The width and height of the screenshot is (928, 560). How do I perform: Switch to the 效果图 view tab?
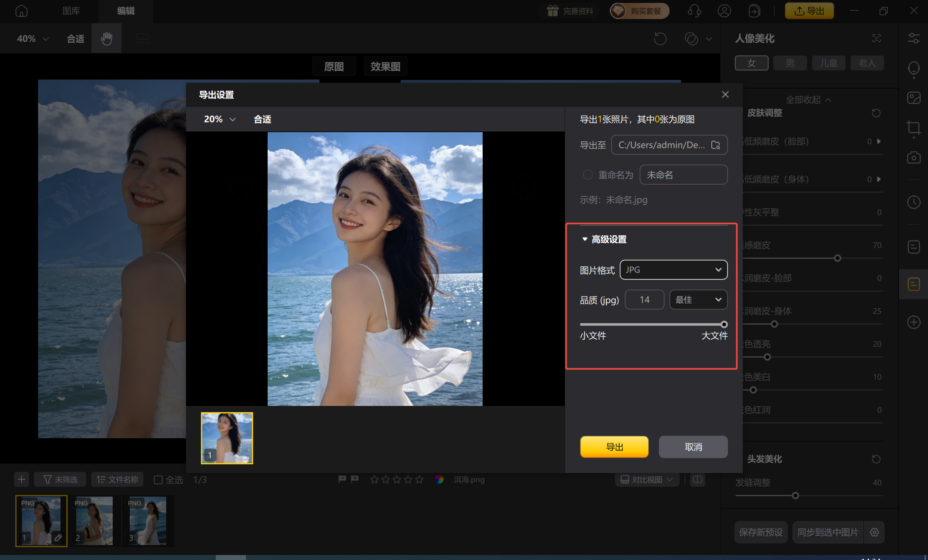pyautogui.click(x=385, y=66)
